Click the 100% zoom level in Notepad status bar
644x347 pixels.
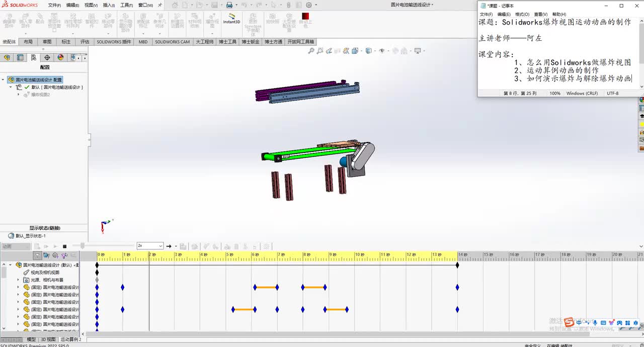click(x=554, y=94)
